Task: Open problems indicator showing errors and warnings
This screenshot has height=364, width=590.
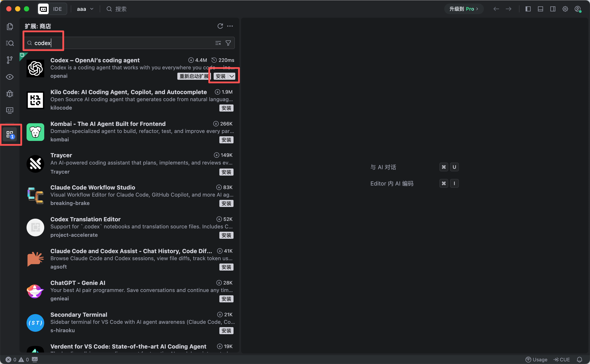Action: [17, 359]
